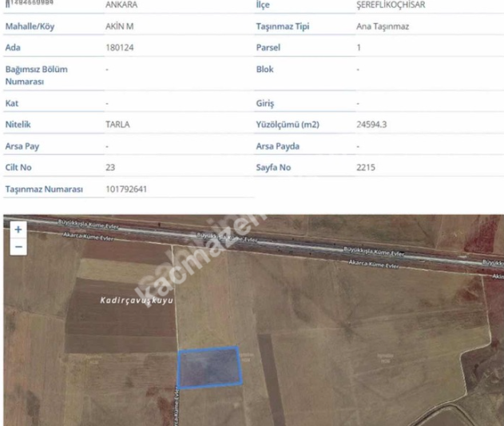The image size is (504, 426).
Task: Select the Ada value 180124
Action: (x=120, y=48)
